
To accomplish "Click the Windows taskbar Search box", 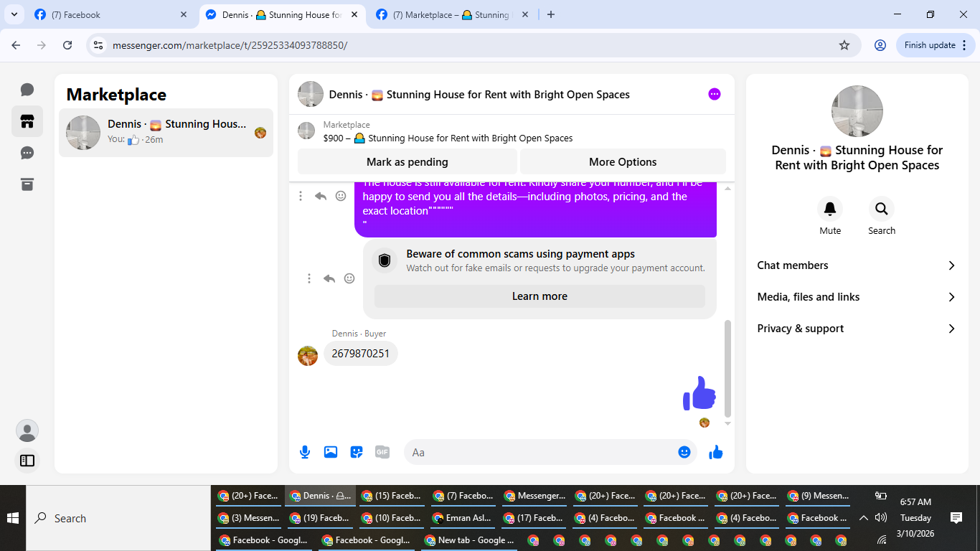I will (118, 518).
